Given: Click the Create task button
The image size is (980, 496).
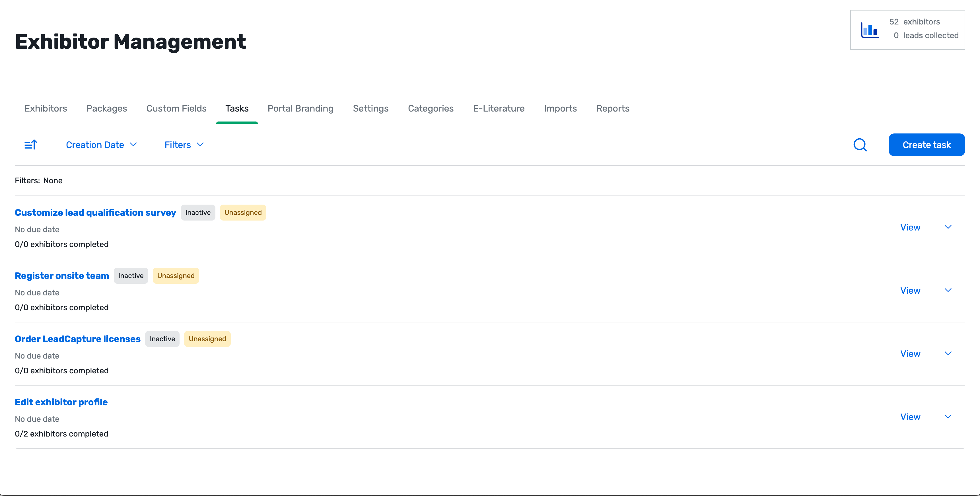Looking at the screenshot, I should (926, 145).
